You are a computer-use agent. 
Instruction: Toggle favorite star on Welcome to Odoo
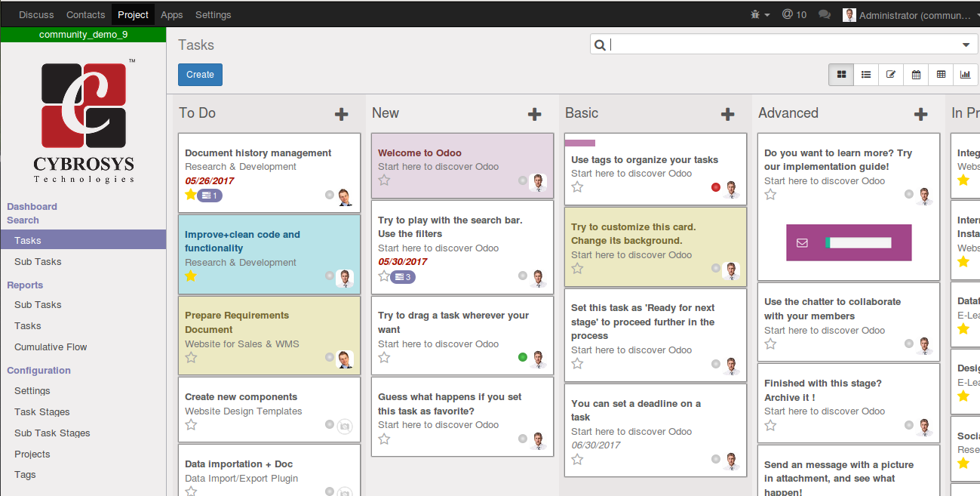pyautogui.click(x=384, y=180)
